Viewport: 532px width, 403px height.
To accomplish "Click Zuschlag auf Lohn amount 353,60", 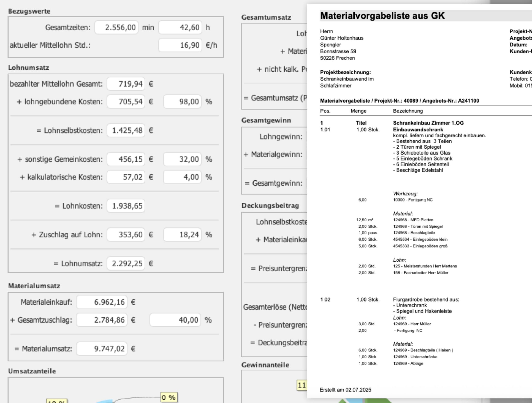I will click(126, 235).
